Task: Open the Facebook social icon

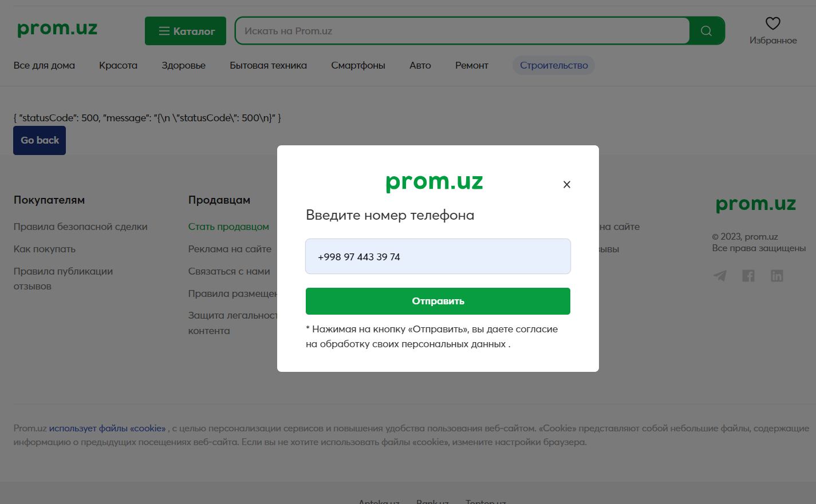Action: (748, 276)
